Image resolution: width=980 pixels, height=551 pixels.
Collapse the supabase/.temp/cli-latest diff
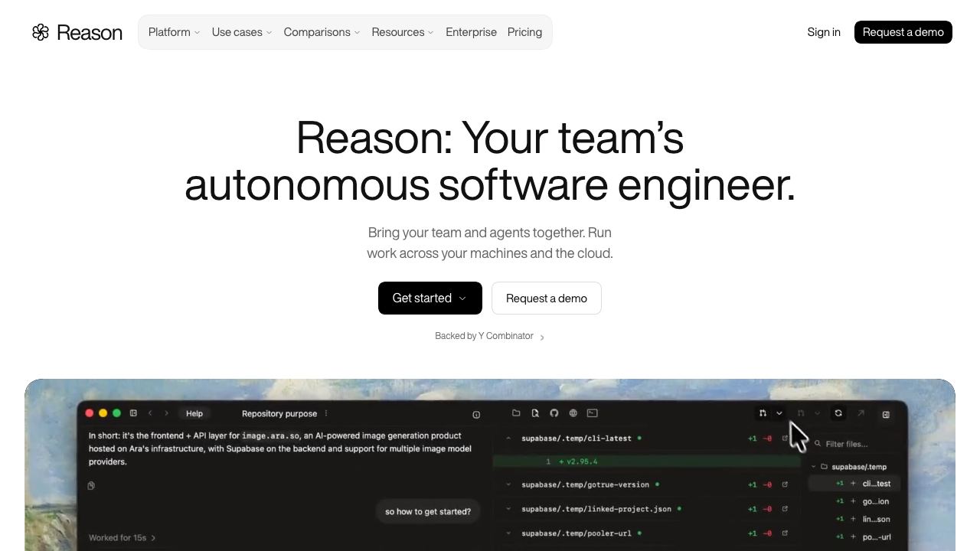(508, 439)
